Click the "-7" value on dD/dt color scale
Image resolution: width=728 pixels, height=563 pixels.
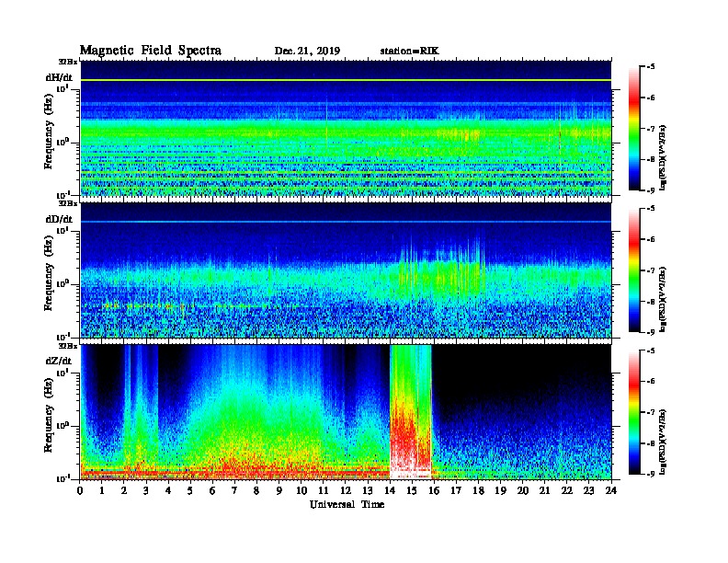(x=651, y=270)
